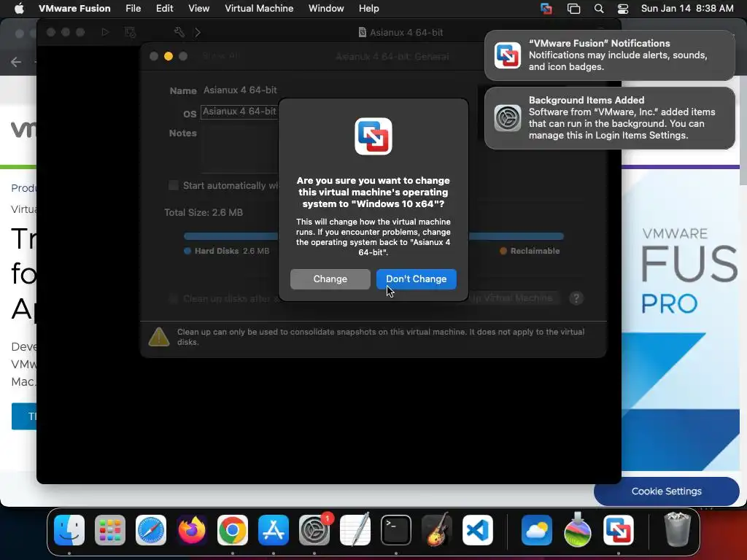Image resolution: width=747 pixels, height=560 pixels.
Task: Choose Don't Change in the dialog
Action: coord(417,279)
